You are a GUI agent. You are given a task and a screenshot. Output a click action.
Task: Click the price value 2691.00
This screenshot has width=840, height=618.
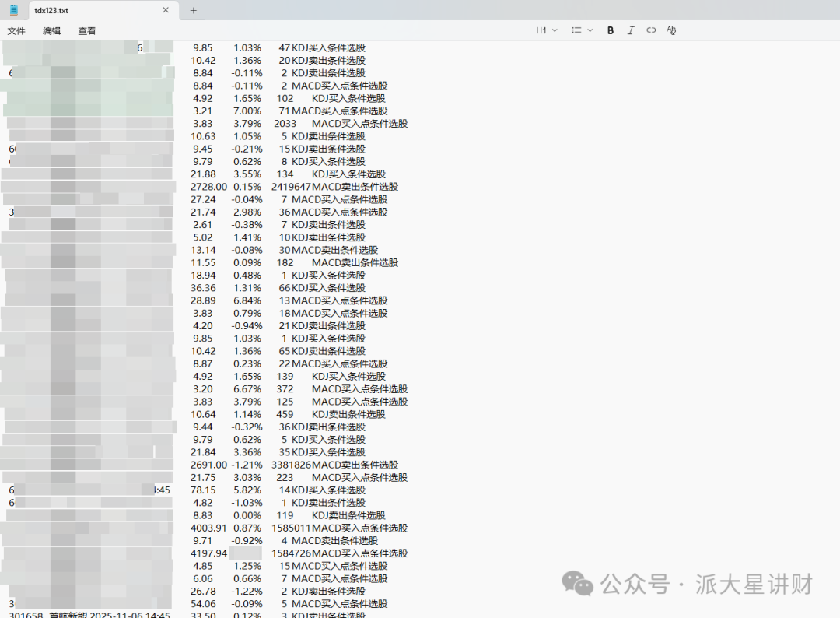tap(209, 465)
